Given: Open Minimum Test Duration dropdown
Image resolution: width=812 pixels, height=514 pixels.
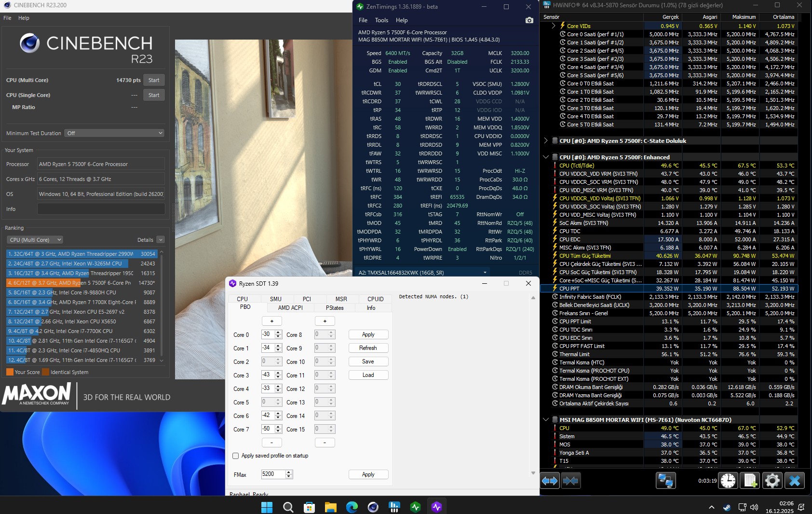Looking at the screenshot, I should (115, 133).
